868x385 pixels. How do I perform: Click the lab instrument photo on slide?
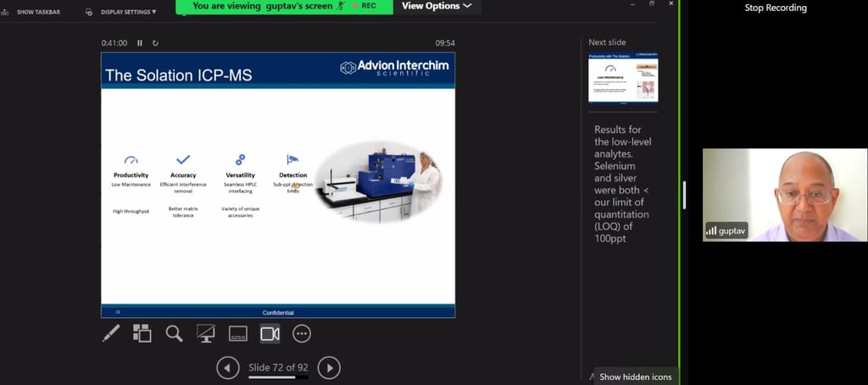[380, 181]
